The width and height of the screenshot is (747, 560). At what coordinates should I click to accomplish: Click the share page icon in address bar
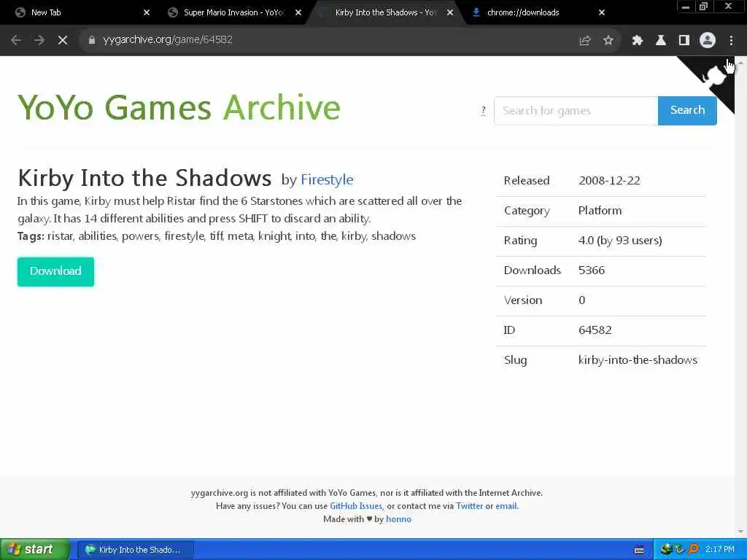(x=584, y=41)
